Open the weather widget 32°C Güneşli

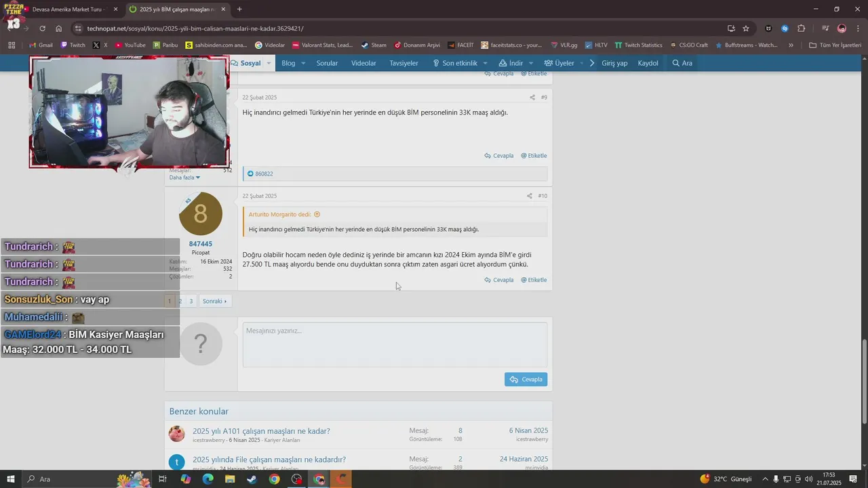click(726, 479)
